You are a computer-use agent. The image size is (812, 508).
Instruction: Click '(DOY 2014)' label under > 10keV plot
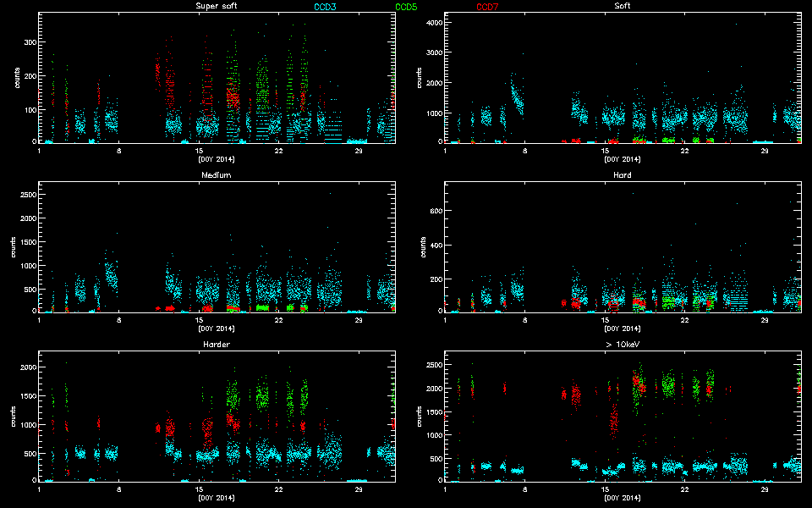point(623,498)
